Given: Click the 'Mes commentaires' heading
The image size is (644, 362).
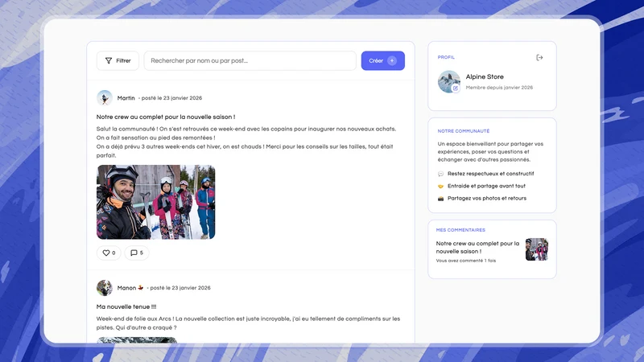Looking at the screenshot, I should point(460,230).
